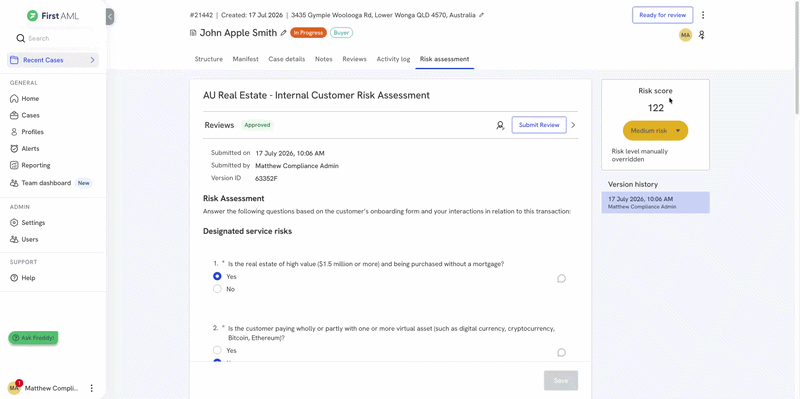Open Cases in the sidebar

pyautogui.click(x=31, y=115)
